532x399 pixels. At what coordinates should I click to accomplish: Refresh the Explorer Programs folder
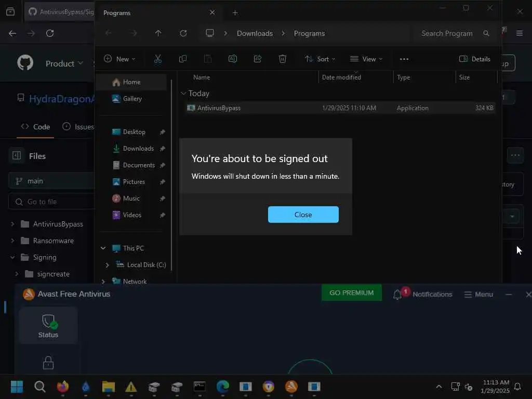183,33
